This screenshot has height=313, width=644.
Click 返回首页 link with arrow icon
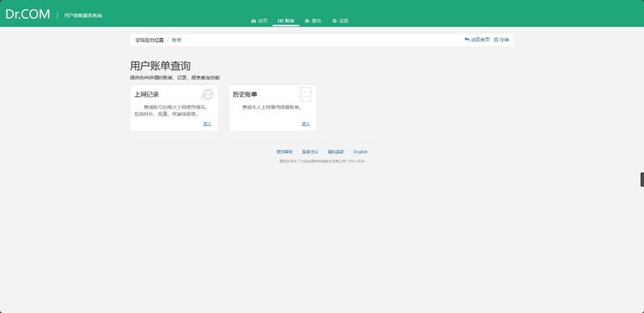pyautogui.click(x=477, y=39)
